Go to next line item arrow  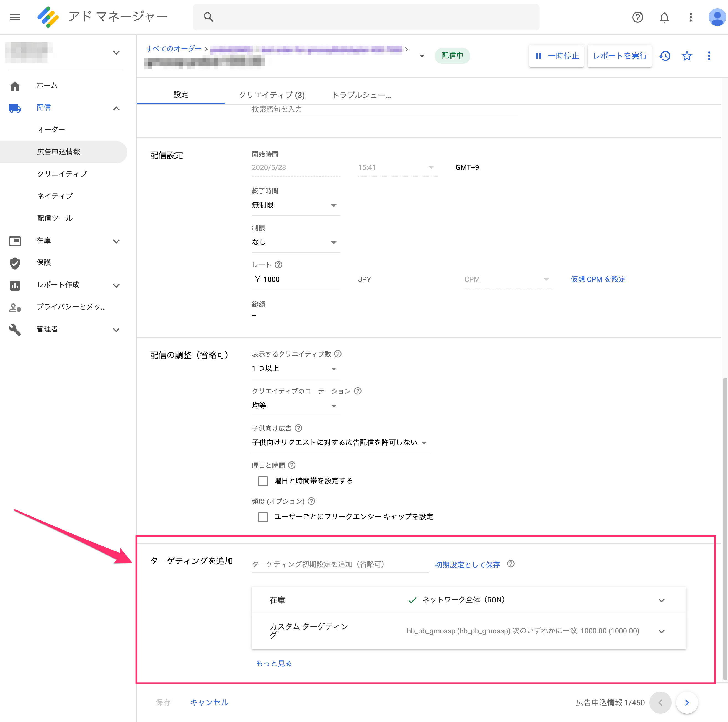tap(686, 702)
